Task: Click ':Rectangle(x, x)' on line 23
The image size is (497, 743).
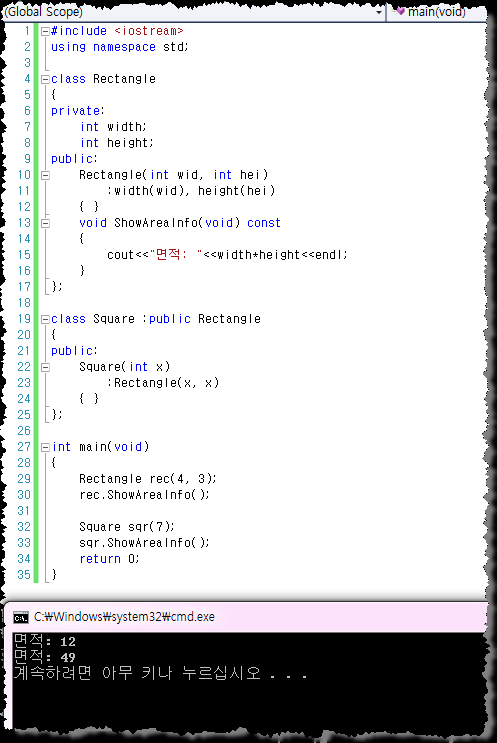Action: pos(163,383)
